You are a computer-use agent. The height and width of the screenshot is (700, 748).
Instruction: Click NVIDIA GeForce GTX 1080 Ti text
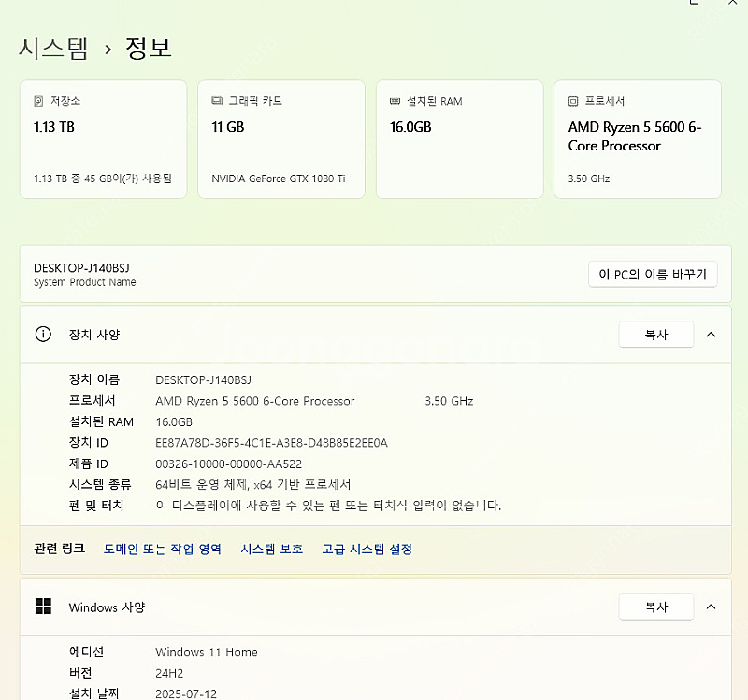click(x=279, y=179)
